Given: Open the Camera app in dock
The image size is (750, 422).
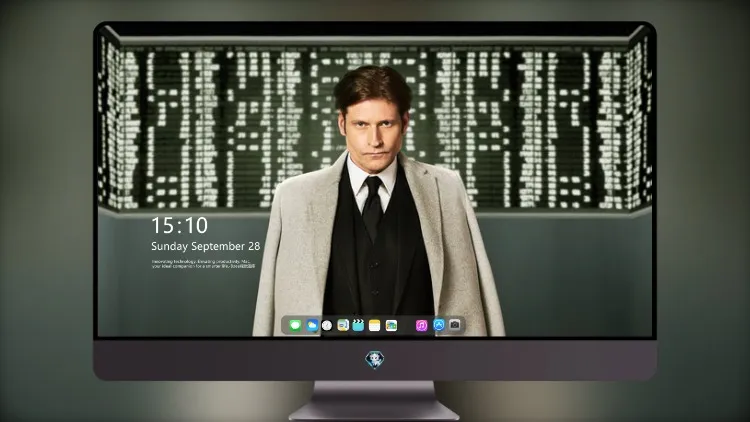Looking at the screenshot, I should pos(455,325).
